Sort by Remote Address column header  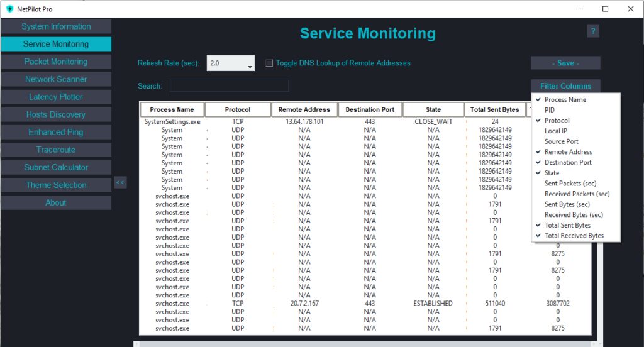coord(304,109)
